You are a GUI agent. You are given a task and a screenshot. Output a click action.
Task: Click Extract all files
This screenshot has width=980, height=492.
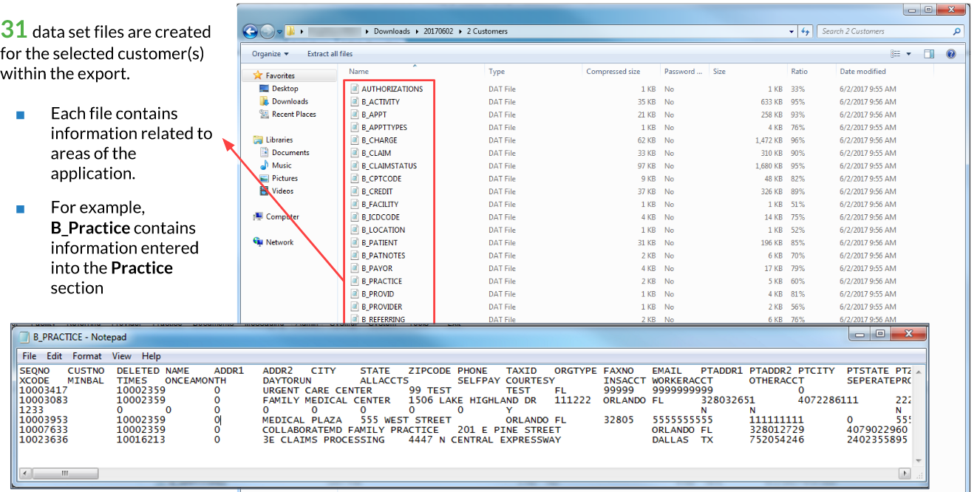pos(330,54)
